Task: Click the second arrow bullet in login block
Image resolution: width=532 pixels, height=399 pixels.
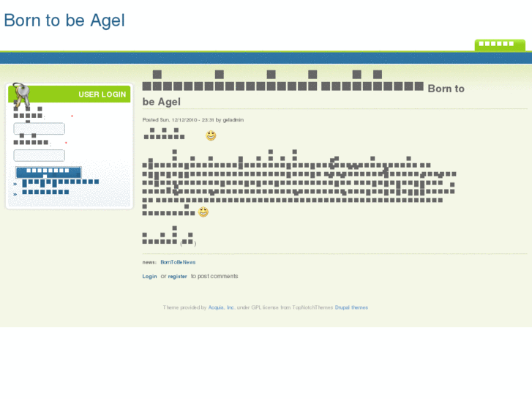Action: tap(15, 193)
